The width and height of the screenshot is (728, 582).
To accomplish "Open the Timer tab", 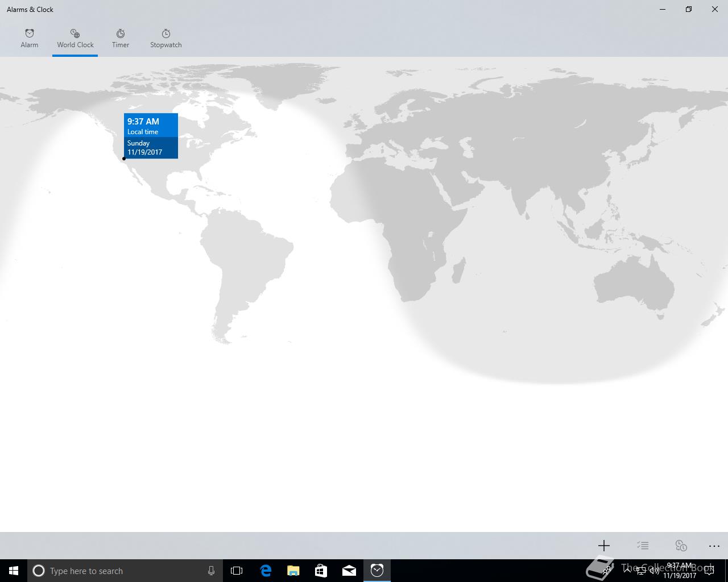I will click(121, 39).
